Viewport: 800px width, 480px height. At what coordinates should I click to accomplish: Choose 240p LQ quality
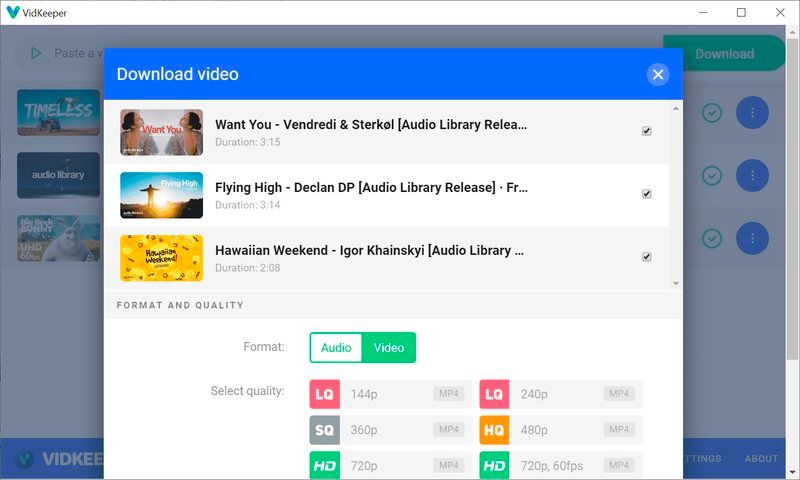(x=561, y=394)
